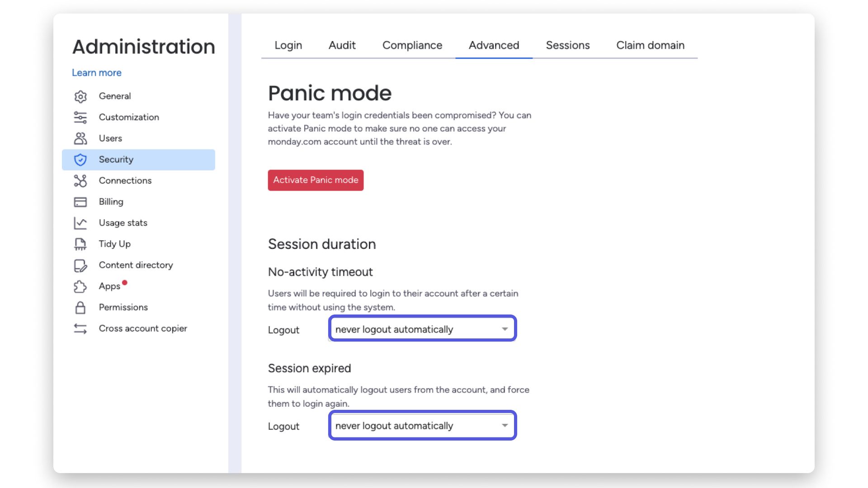
Task: Click the arrow on the No-activity timeout dropdown
Action: (505, 329)
